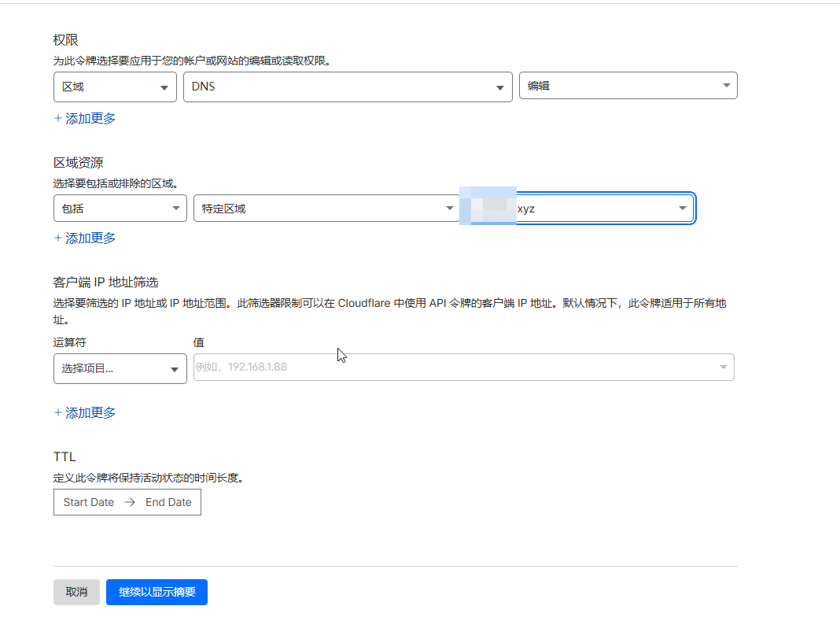Click the arrow icon between TTL dates
The image size is (840, 628).
pos(130,502)
